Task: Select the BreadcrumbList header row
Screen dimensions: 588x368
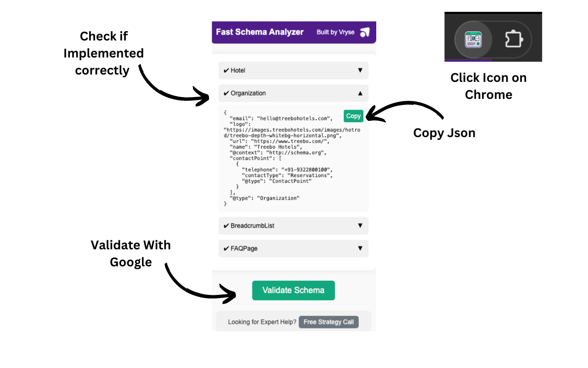Action: [x=293, y=225]
